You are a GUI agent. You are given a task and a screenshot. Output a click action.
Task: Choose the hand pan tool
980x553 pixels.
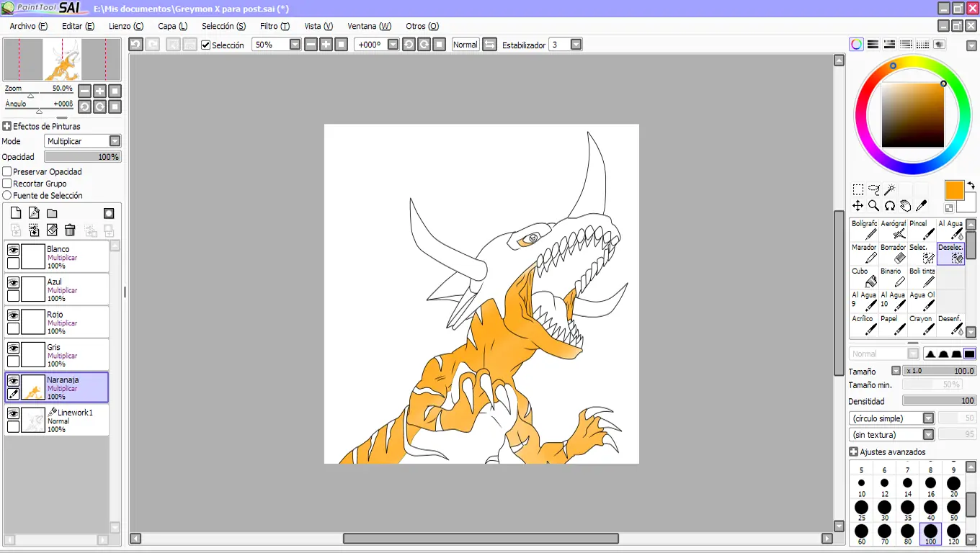pos(905,206)
